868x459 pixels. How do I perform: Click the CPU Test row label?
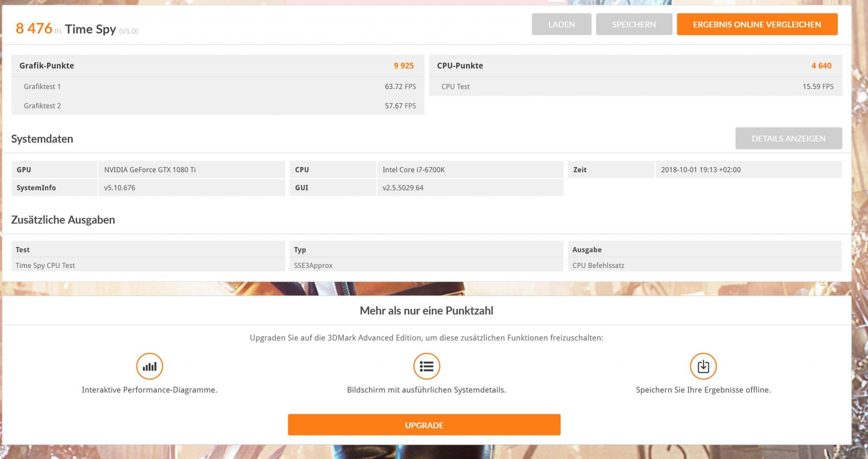455,86
